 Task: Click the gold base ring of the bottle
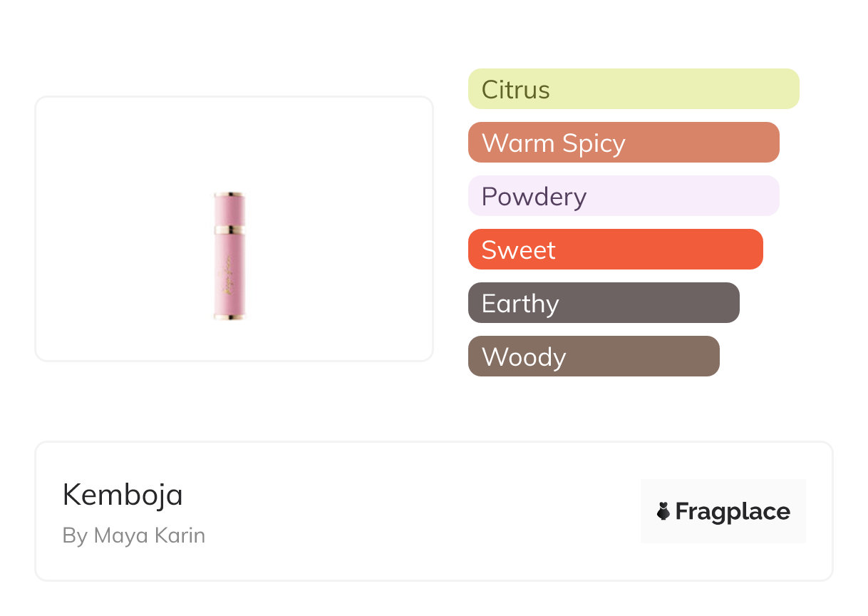point(229,316)
